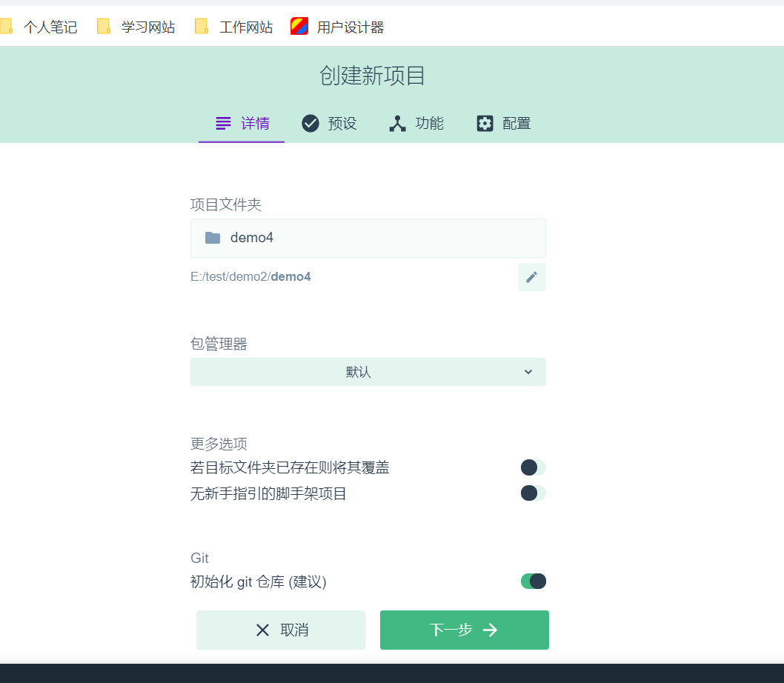Image resolution: width=784 pixels, height=683 pixels.
Task: Click the 下一步 button
Action: [465, 630]
